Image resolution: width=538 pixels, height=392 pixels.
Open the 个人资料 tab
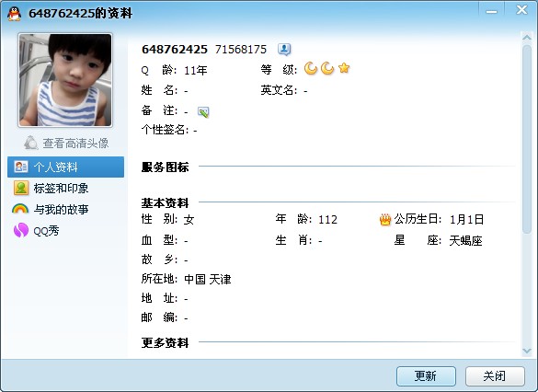[x=65, y=167]
